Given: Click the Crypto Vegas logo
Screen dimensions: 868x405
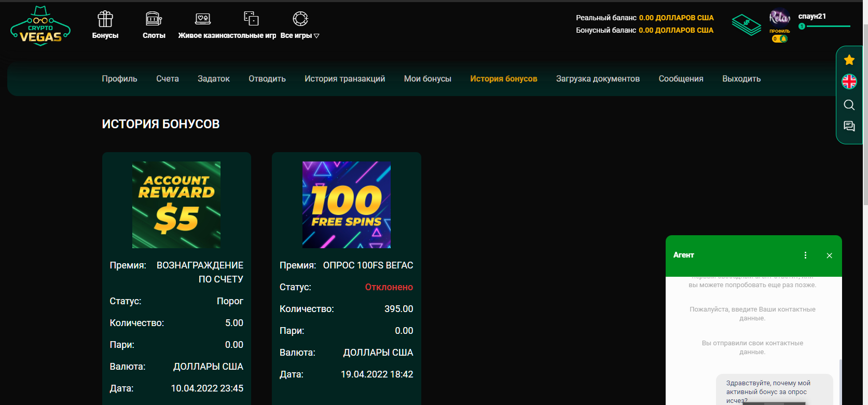Looking at the screenshot, I should [x=40, y=26].
